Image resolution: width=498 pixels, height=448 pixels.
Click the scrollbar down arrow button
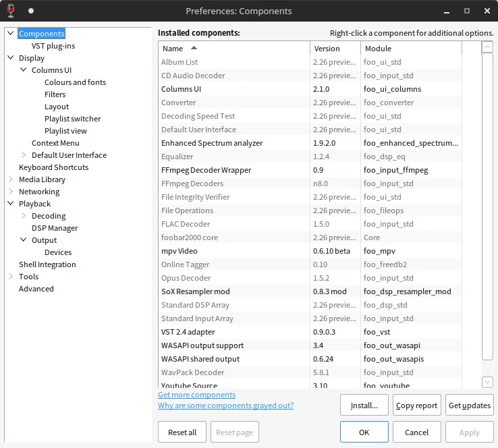click(487, 382)
